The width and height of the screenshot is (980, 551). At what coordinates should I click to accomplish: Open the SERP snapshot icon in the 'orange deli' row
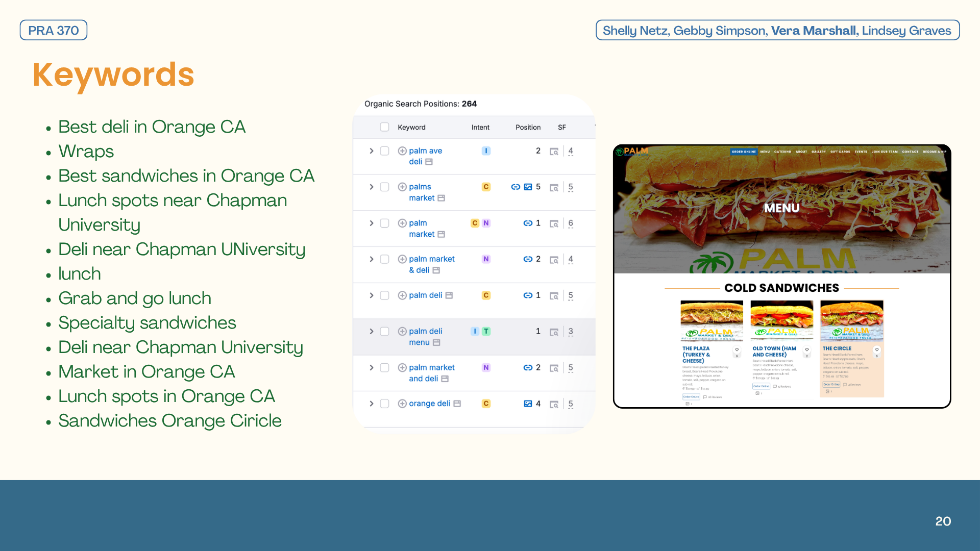554,405
